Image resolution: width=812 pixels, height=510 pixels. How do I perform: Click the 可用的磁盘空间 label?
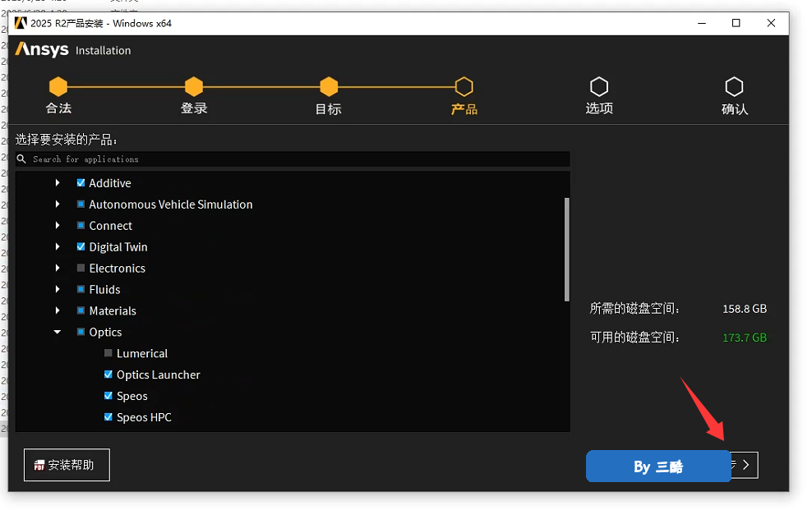coord(634,338)
